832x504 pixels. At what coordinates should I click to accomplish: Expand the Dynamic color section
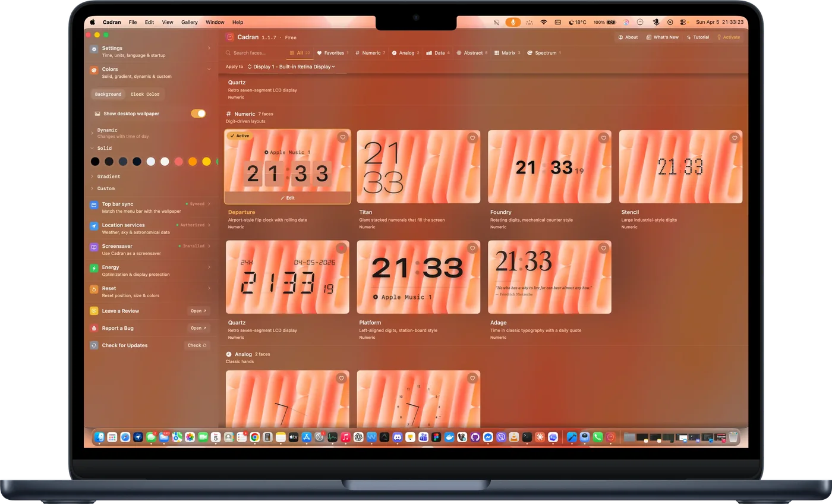[92, 133]
